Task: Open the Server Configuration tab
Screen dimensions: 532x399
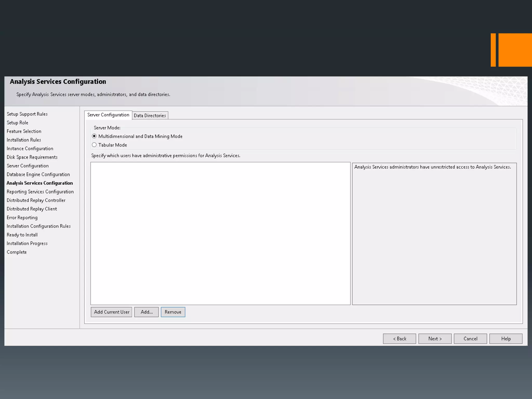Action: 108,115
